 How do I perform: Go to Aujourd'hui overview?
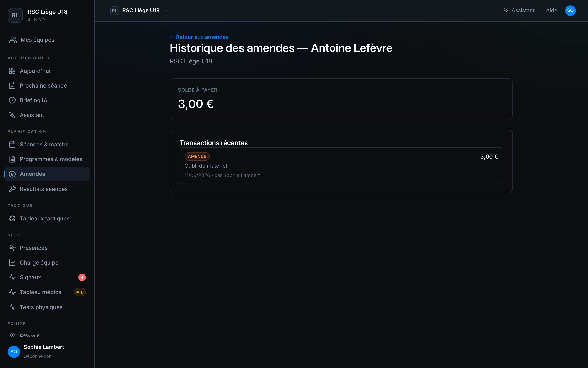click(47, 71)
